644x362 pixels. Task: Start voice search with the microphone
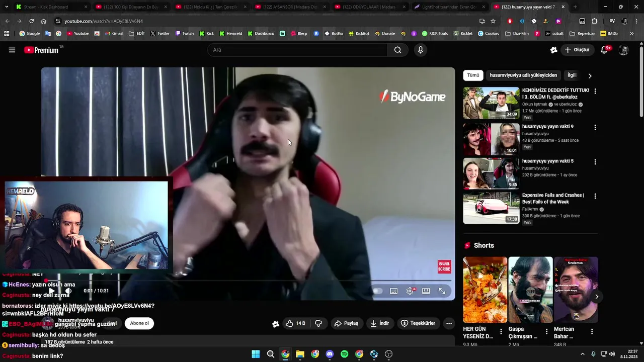pos(421,50)
